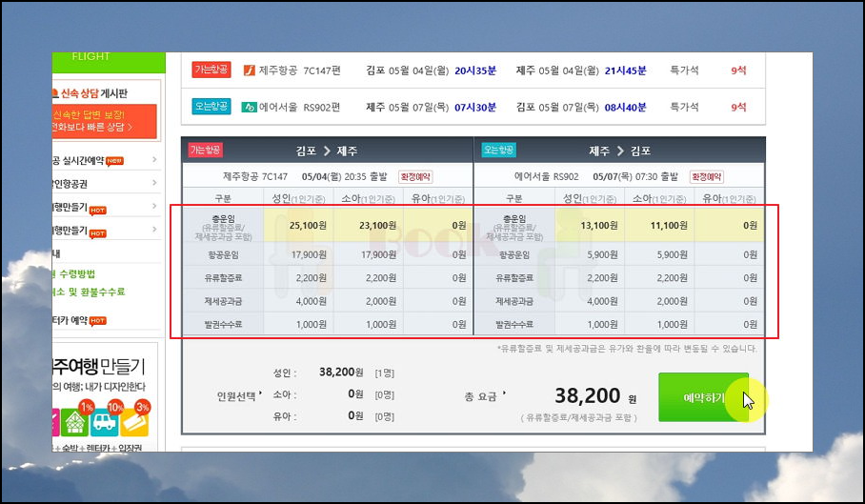This screenshot has height=504, width=865.
Task: Click the 08시40분 arrival time
Action: pos(625,107)
